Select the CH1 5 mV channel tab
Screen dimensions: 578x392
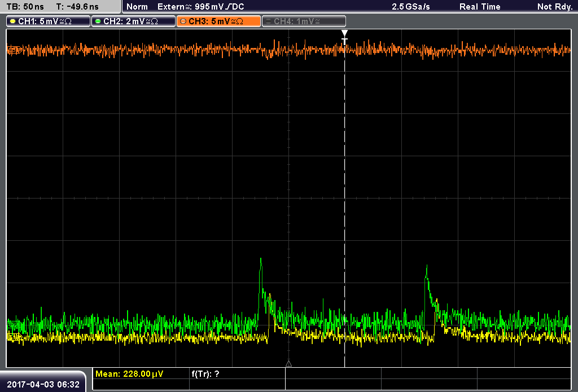[x=49, y=21]
